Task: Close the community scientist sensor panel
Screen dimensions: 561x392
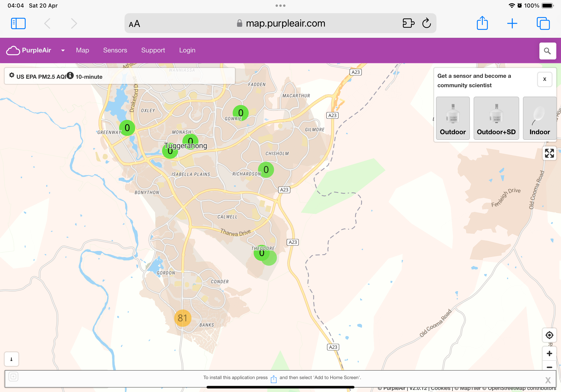Action: [x=544, y=79]
